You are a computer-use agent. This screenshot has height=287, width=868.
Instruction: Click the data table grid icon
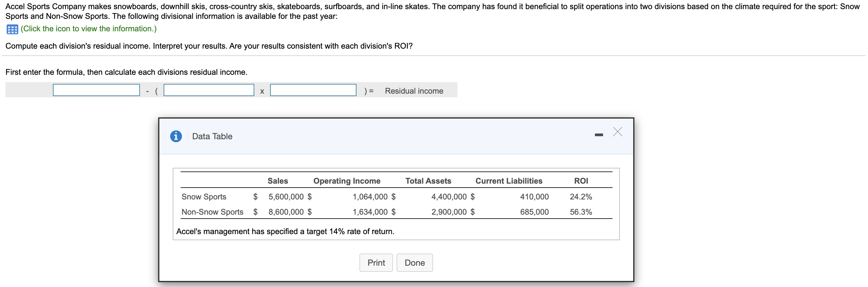pos(12,29)
